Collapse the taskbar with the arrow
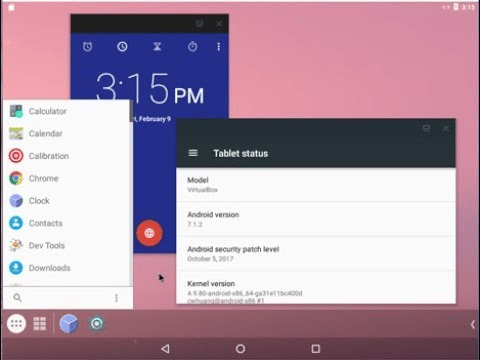 [x=473, y=324]
